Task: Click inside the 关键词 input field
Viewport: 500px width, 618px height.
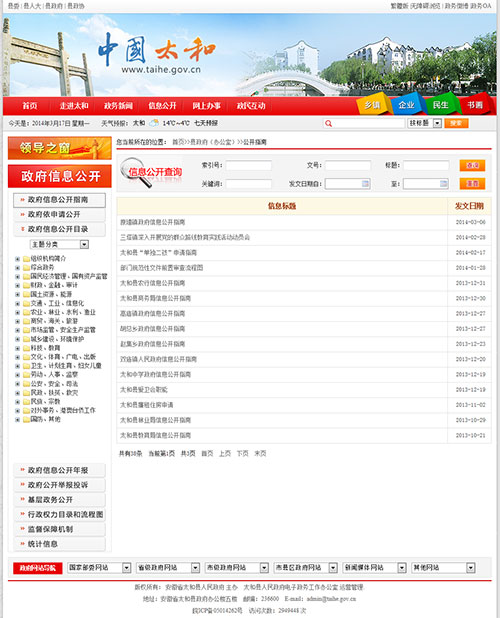Action: 248,184
